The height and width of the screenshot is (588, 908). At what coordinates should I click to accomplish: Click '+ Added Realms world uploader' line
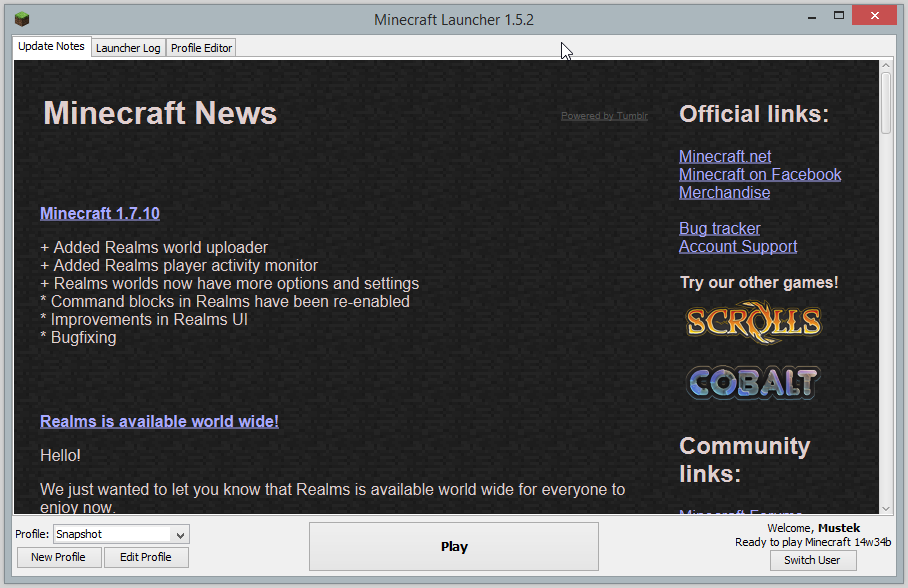(x=154, y=247)
